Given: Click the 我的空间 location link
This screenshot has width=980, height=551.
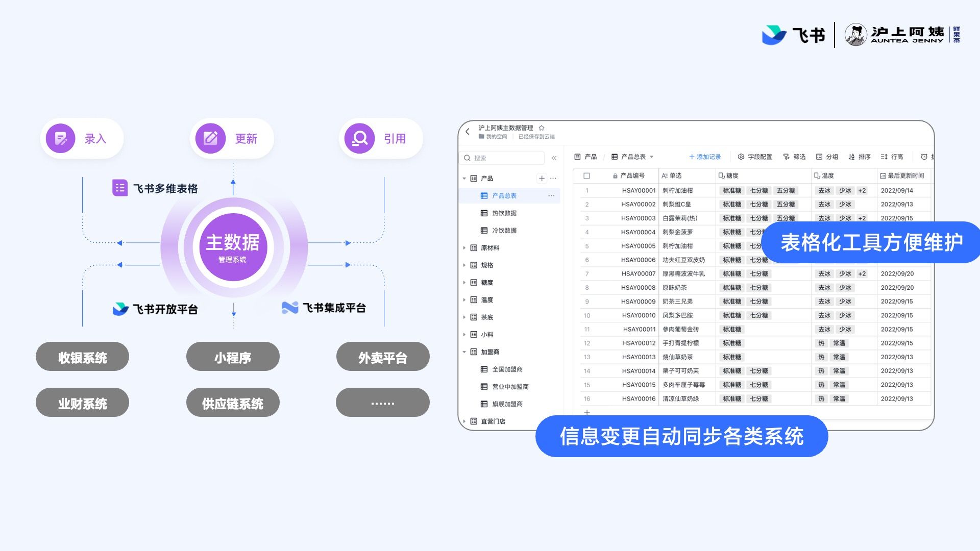Looking at the screenshot, I should 493,137.
